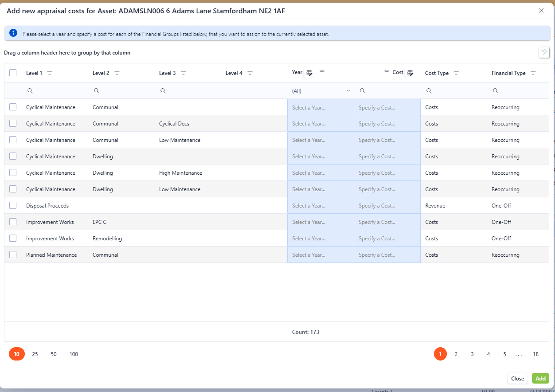Click the reset layout undo icon
The image size is (555, 392).
(x=543, y=52)
